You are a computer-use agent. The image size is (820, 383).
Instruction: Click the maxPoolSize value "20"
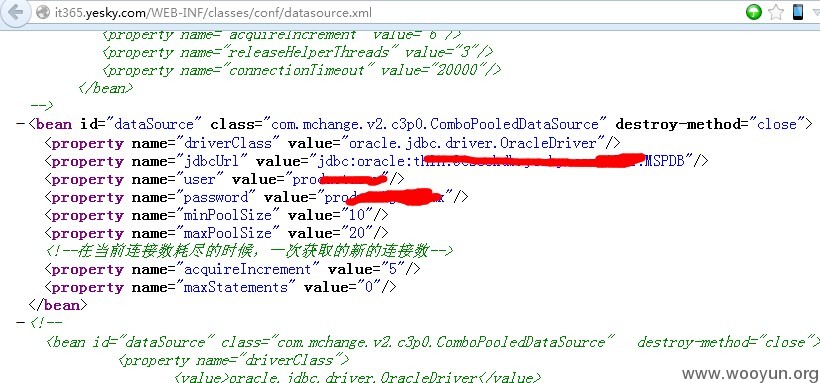[x=357, y=233]
